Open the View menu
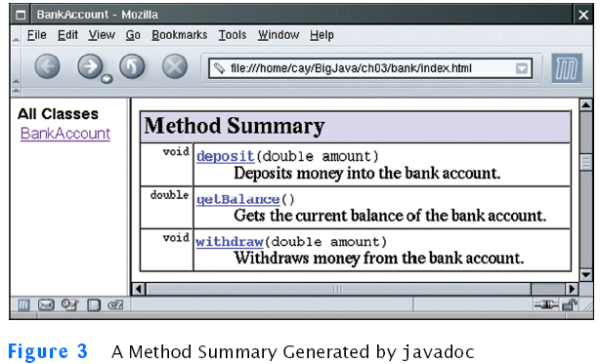Viewport: 600px width, 364px height. pos(102,35)
